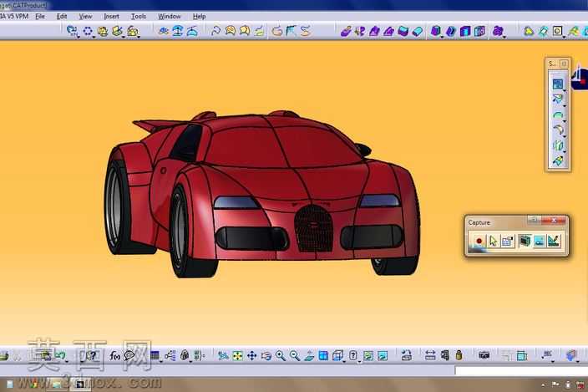Image resolution: width=588 pixels, height=392 pixels.
Task: Click the camera Capture icon in bottom toolbar
Action: coord(484,355)
